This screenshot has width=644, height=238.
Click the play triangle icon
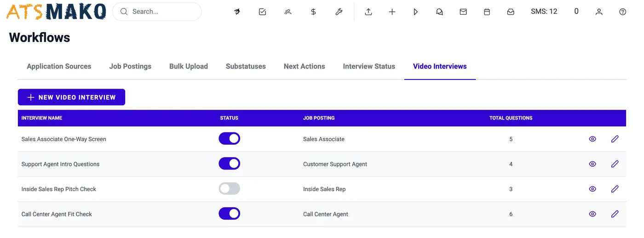pos(416,12)
